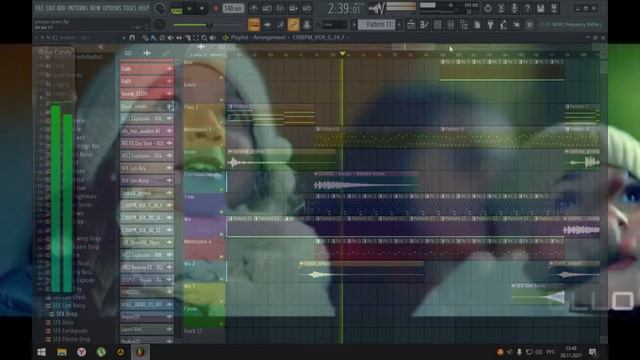Click the tempo display showing 140
This screenshot has height=360, width=640.
click(x=233, y=9)
